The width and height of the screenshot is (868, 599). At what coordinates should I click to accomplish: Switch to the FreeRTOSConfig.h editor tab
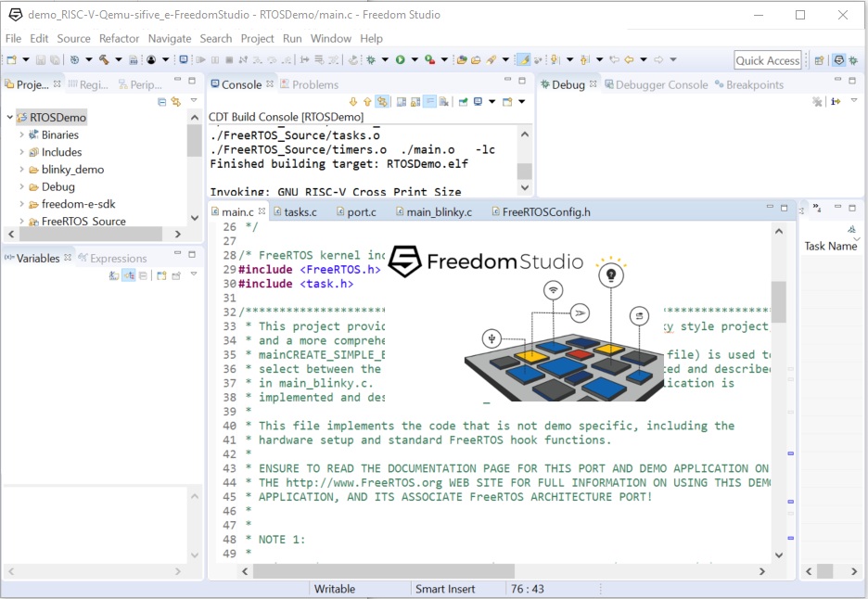545,212
